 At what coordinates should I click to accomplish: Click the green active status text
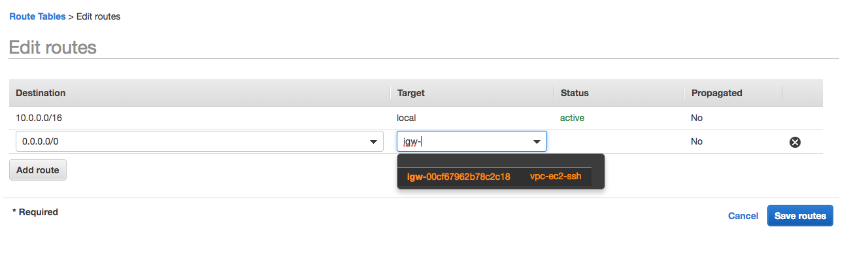(572, 118)
